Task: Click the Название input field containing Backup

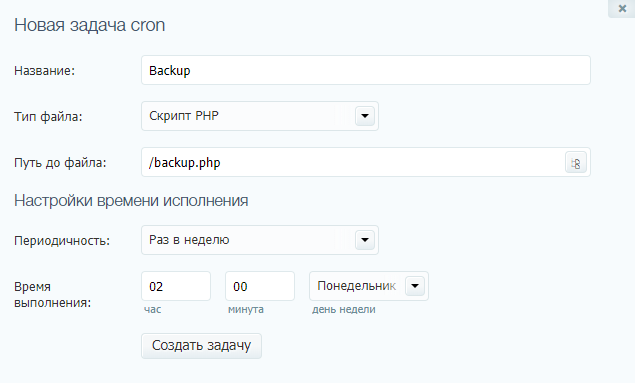Action: point(366,70)
